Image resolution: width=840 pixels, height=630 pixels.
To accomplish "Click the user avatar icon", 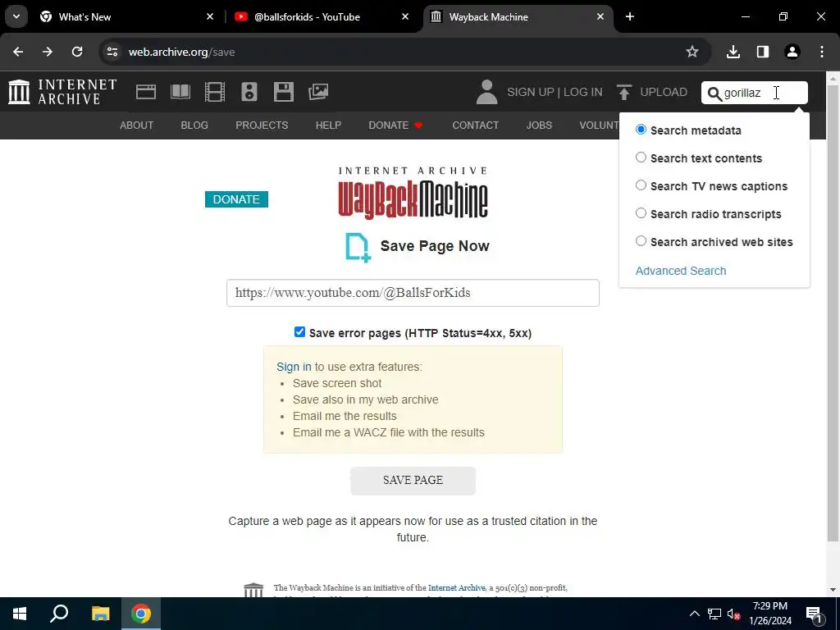I will coord(486,92).
